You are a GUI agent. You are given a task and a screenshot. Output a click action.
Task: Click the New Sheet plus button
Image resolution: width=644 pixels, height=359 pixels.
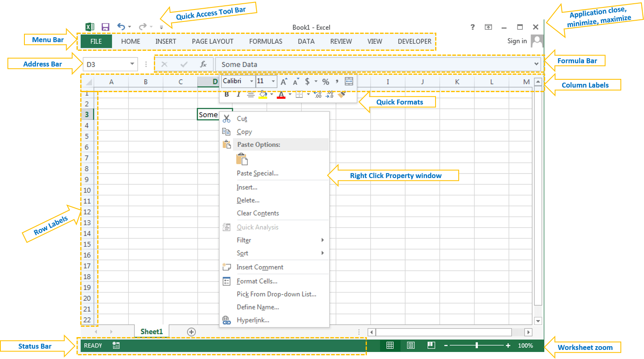[191, 332]
